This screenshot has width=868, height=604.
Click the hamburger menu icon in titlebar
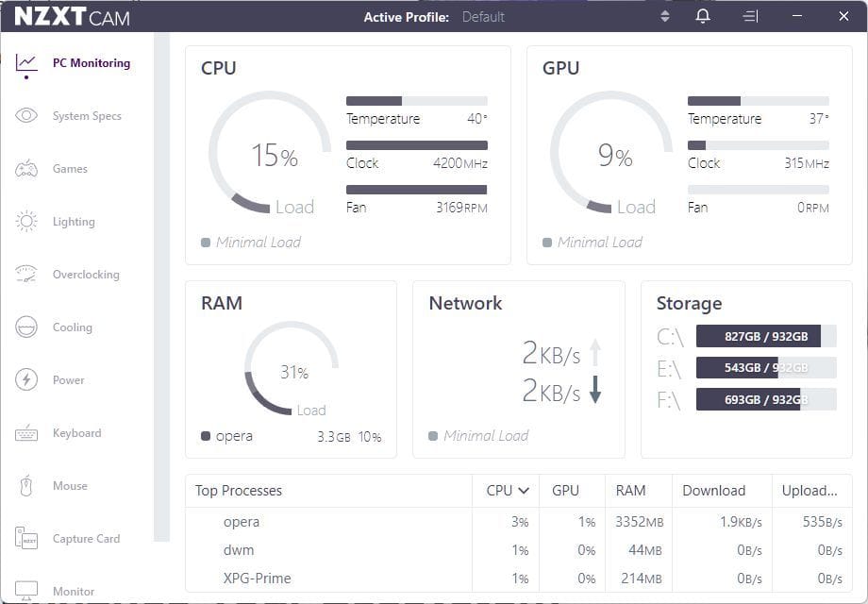(x=750, y=16)
